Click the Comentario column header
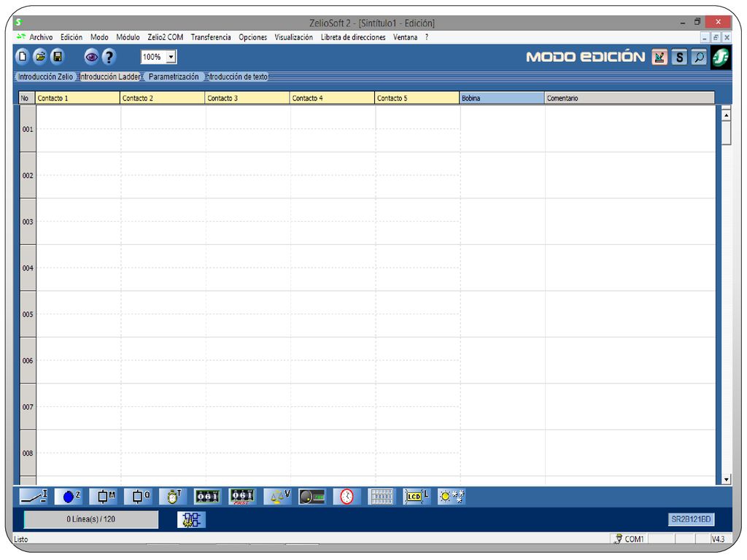 tap(629, 98)
